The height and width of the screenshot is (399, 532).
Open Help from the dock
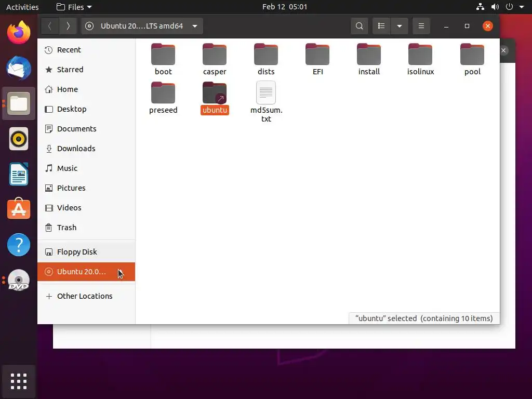[x=19, y=245]
